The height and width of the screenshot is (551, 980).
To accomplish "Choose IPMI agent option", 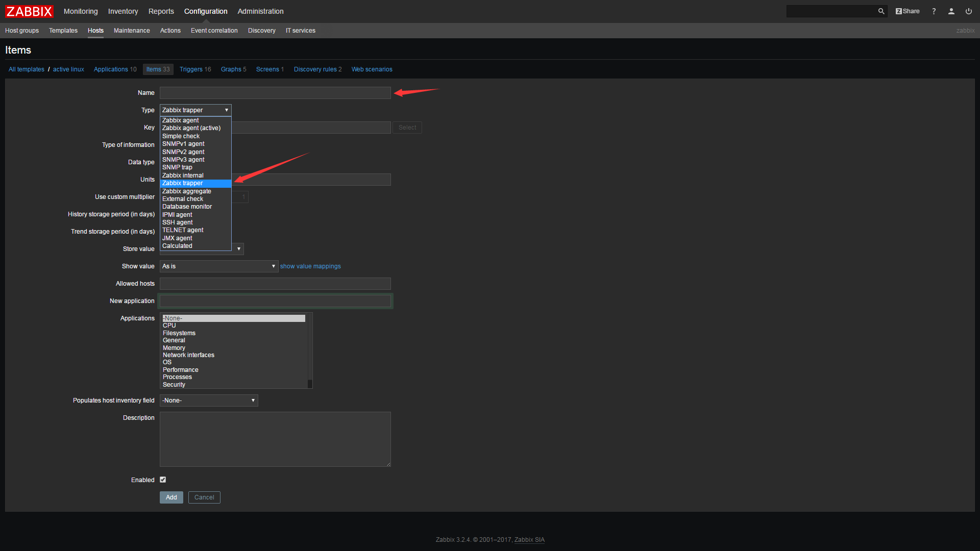I will click(x=195, y=215).
